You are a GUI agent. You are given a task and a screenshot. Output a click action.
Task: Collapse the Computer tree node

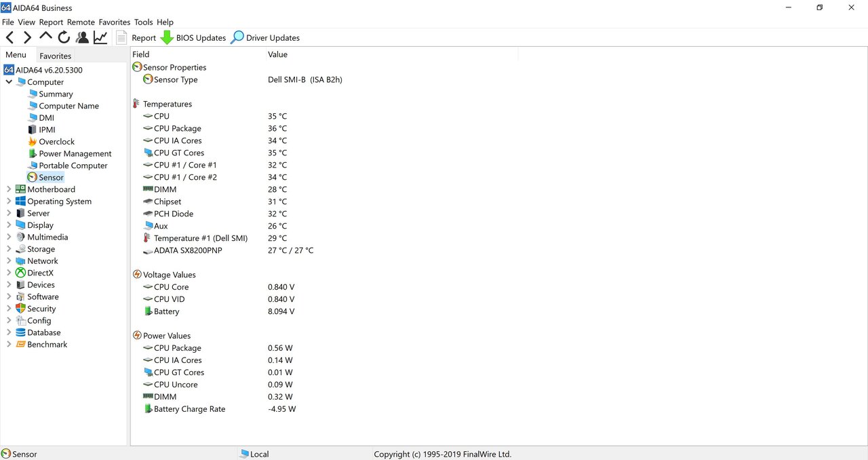(x=9, y=82)
